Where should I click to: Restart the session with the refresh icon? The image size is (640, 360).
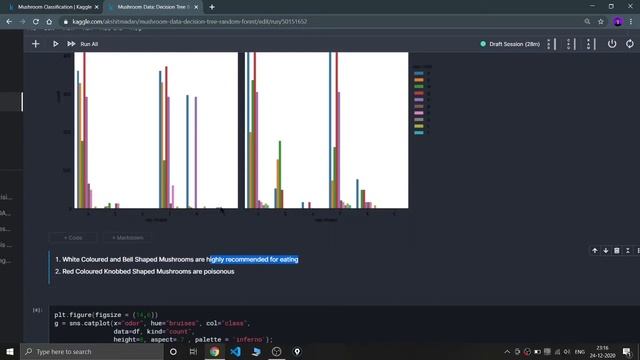630,44
